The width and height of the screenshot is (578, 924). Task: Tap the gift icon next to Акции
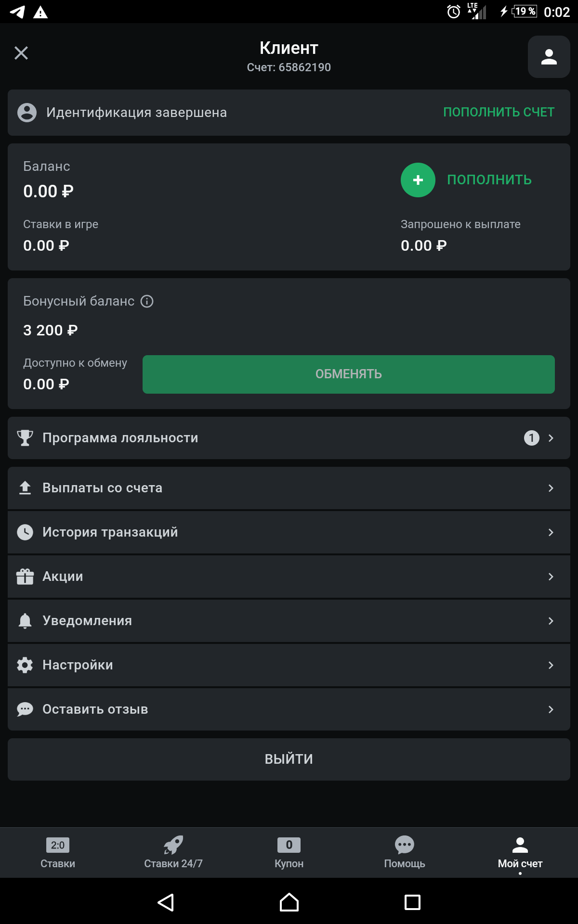[x=25, y=577]
